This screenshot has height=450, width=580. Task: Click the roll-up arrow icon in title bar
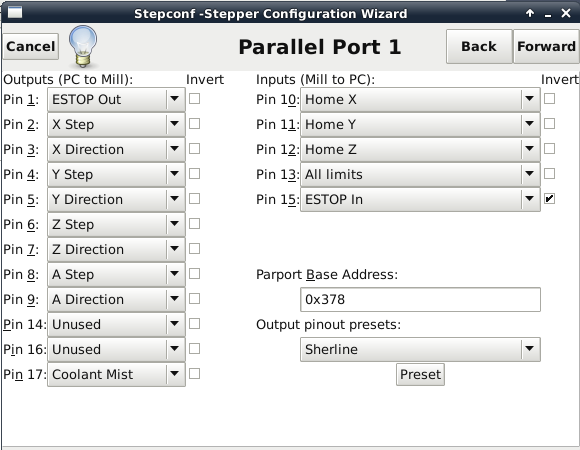click(x=530, y=13)
